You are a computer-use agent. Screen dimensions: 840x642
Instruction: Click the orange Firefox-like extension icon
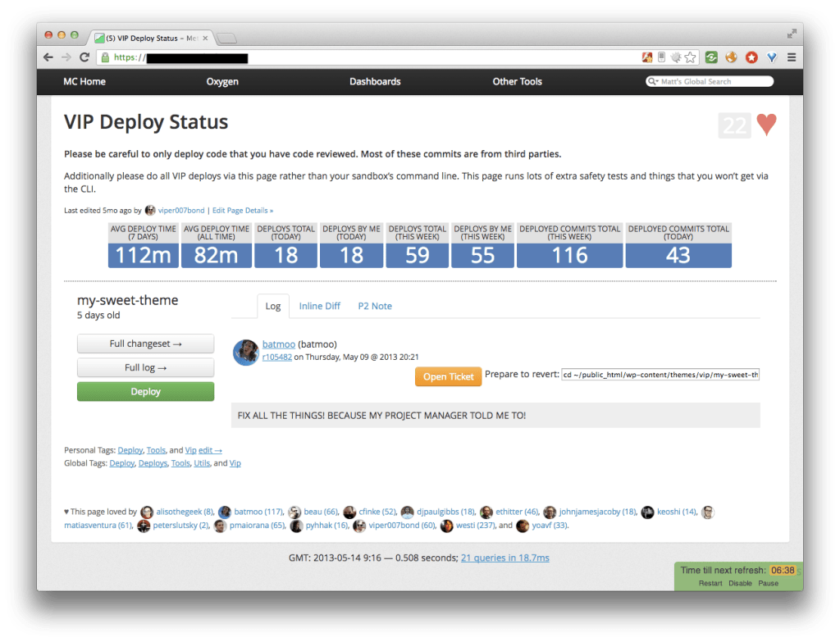pos(731,57)
